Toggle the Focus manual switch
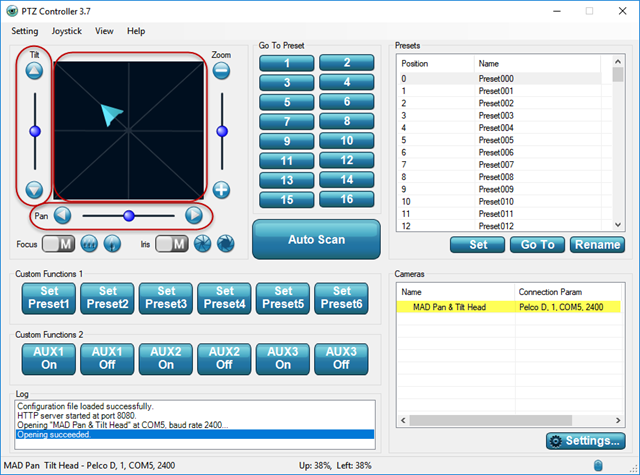 tap(58, 244)
